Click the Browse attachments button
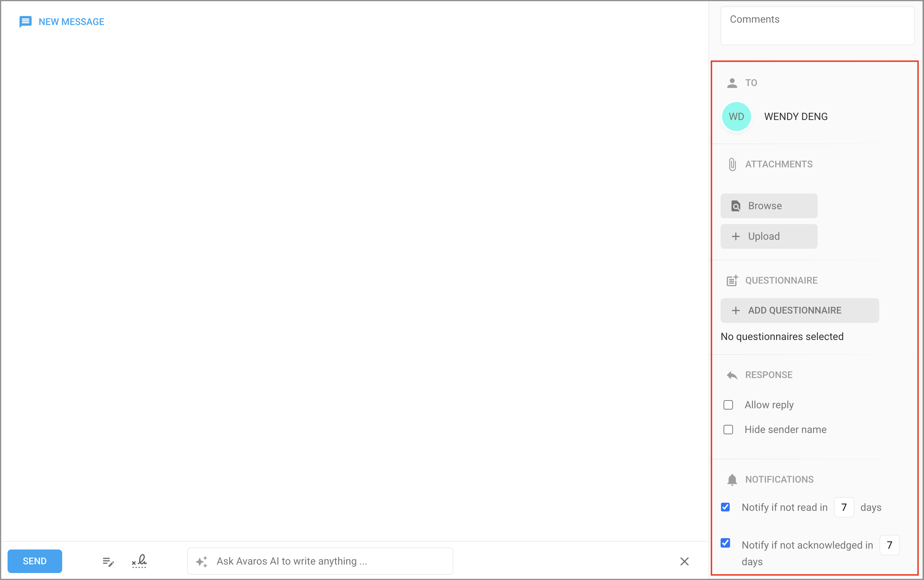The image size is (924, 580). coord(769,206)
